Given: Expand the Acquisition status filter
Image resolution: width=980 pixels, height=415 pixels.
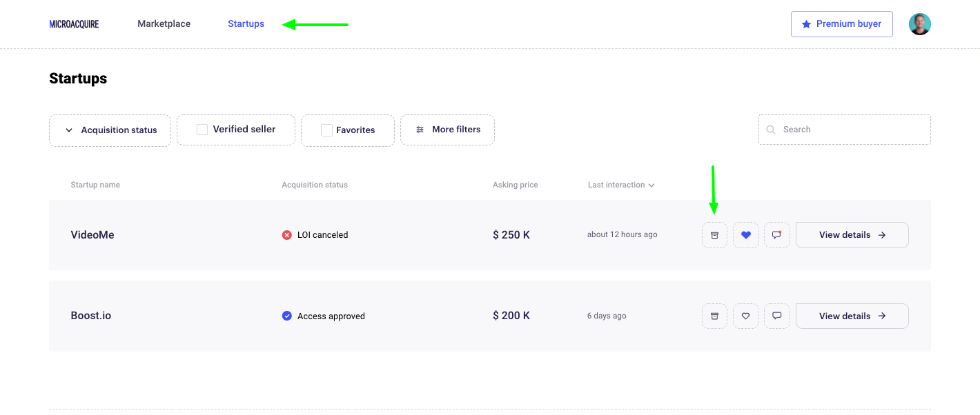Looking at the screenshot, I should coord(110,130).
